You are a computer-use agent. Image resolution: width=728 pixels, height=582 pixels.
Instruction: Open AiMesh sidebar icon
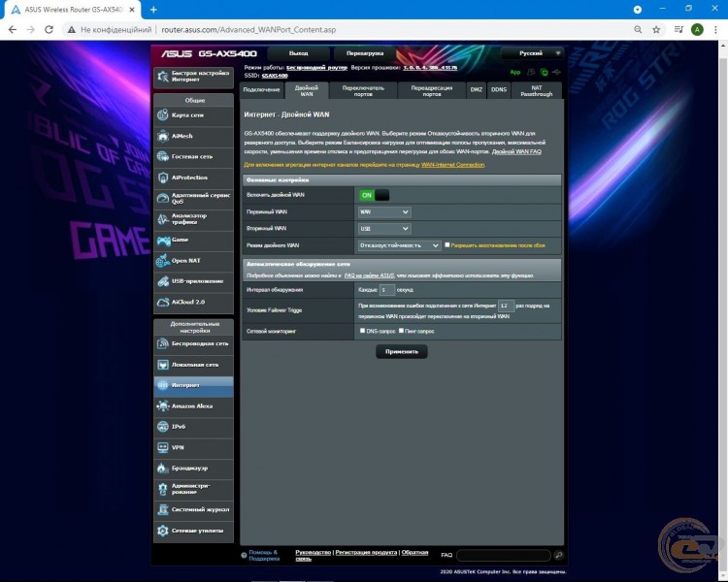pos(162,136)
